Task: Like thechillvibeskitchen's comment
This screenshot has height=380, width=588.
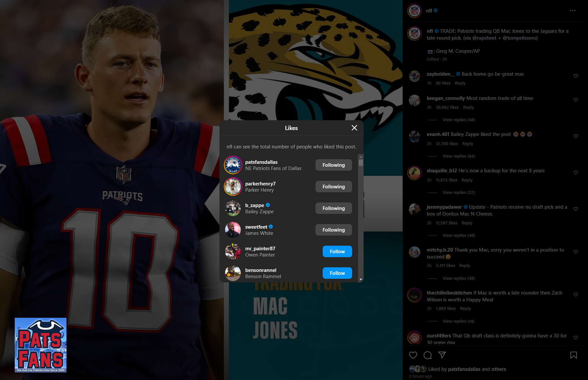Action: (x=576, y=294)
